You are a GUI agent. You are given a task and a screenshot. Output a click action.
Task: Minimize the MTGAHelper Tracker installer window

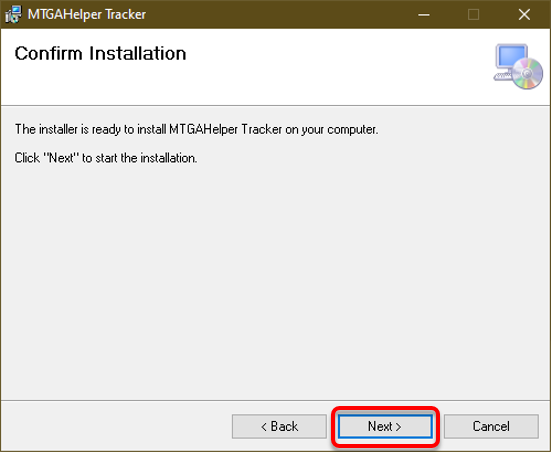click(424, 14)
